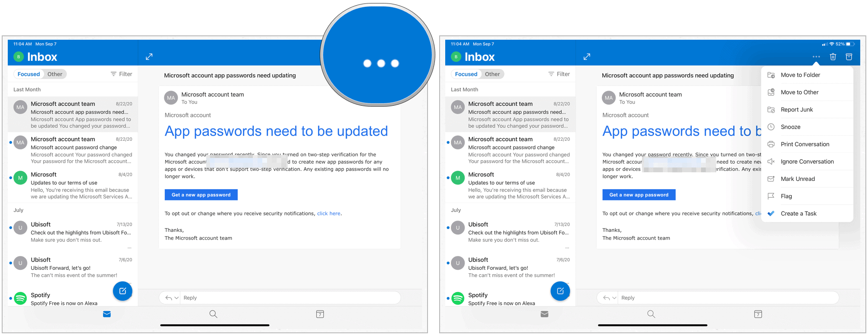Open password change email in right list
The image size is (868, 335).
pyautogui.click(x=510, y=150)
